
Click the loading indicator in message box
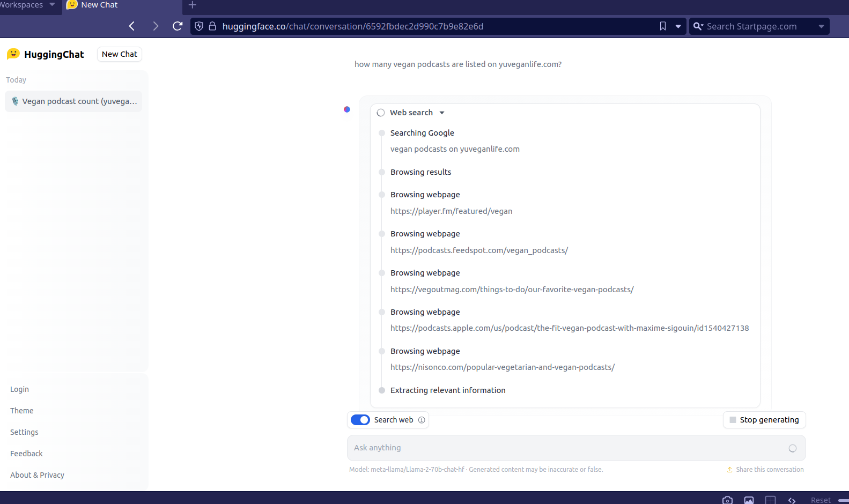[793, 448]
